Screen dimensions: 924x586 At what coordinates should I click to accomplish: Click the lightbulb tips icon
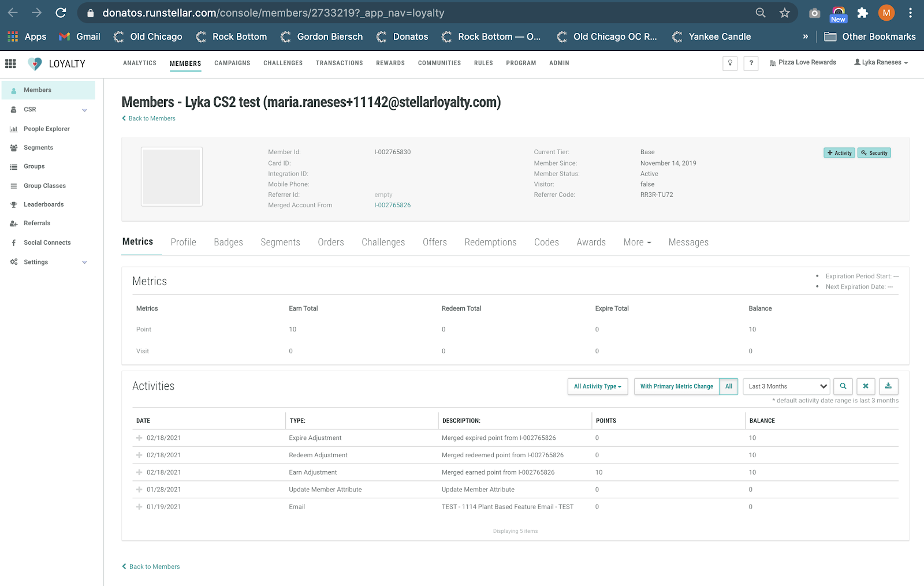point(730,64)
